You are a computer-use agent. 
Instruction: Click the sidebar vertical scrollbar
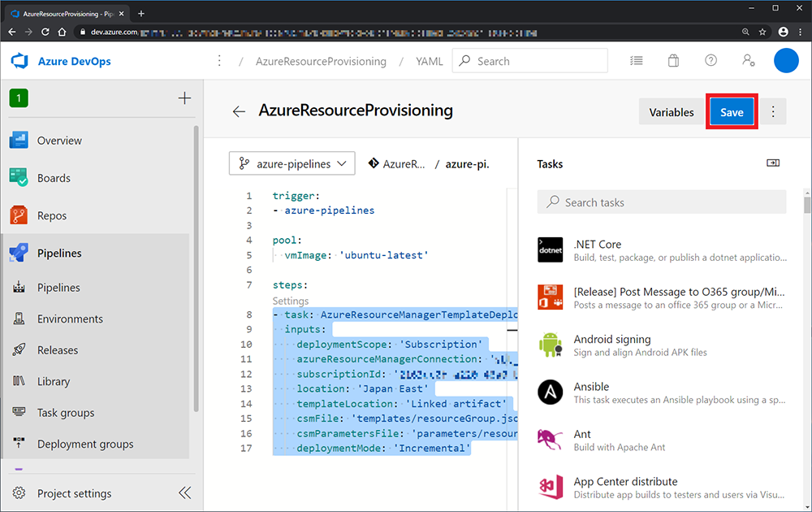tap(197, 268)
